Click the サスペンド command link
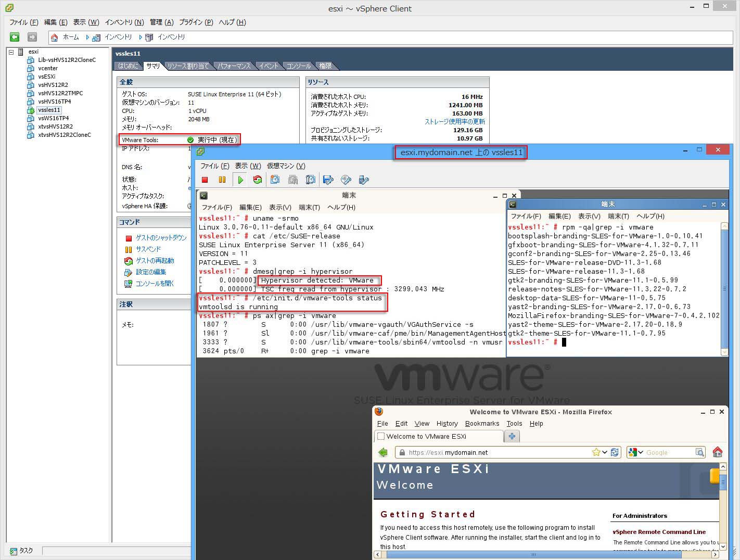This screenshot has width=740, height=560. pos(148,249)
